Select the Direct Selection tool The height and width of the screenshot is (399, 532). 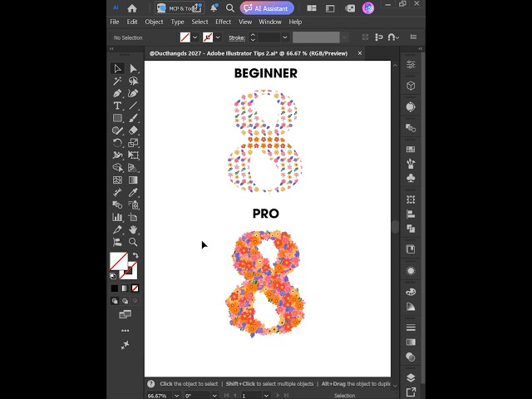click(133, 68)
